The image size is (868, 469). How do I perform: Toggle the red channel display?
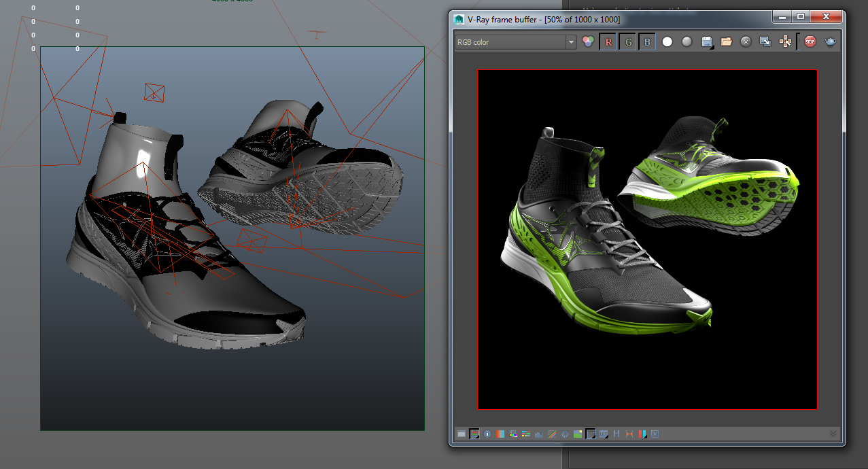click(x=607, y=41)
